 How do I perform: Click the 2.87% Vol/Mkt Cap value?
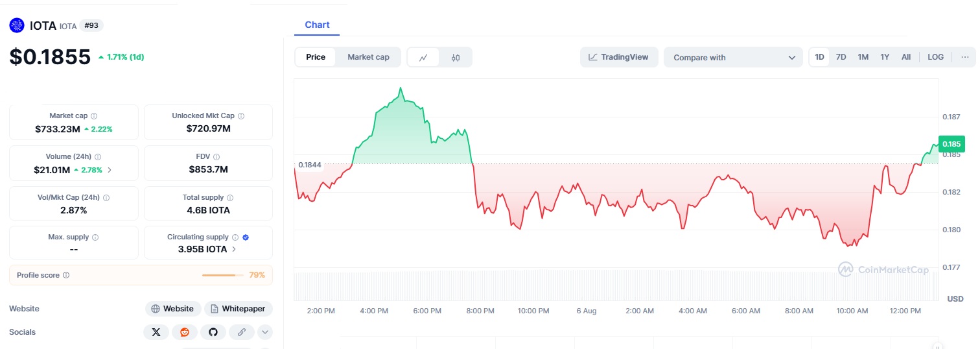pos(73,210)
